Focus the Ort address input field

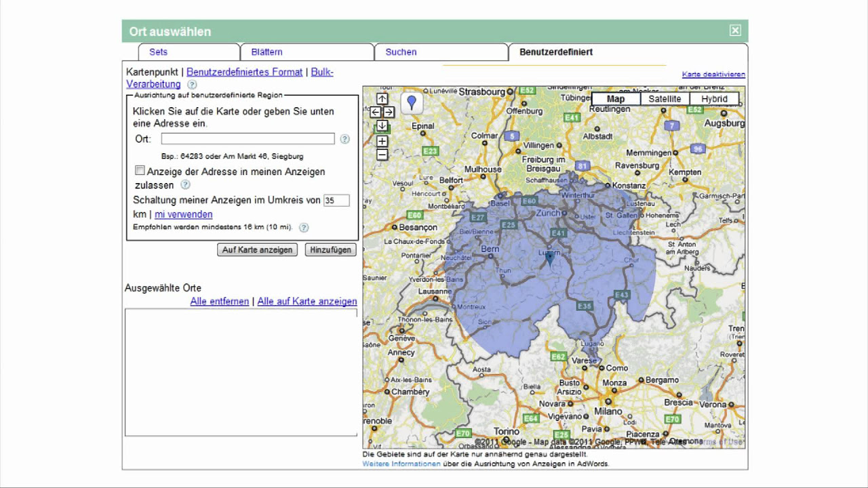(x=248, y=139)
